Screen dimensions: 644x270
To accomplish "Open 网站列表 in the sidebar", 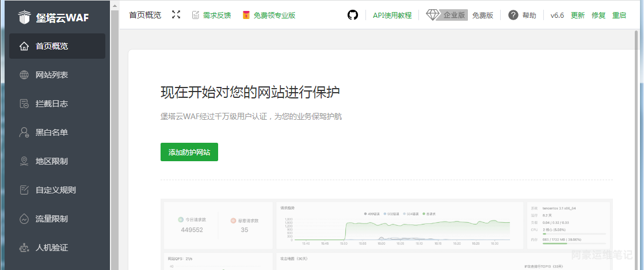I will tap(57, 75).
